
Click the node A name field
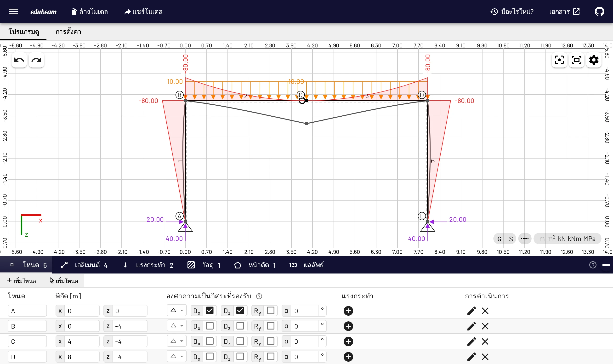(27, 311)
